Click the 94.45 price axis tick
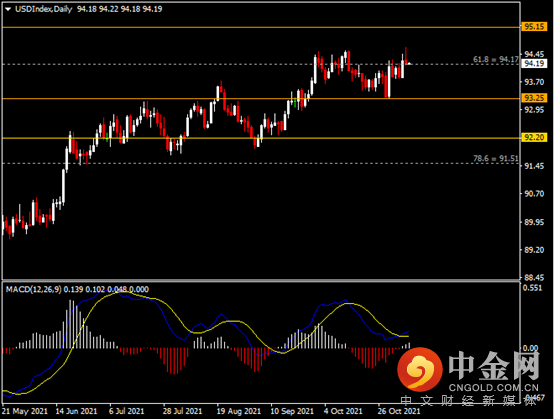This screenshot has height=419, width=554. [534, 54]
